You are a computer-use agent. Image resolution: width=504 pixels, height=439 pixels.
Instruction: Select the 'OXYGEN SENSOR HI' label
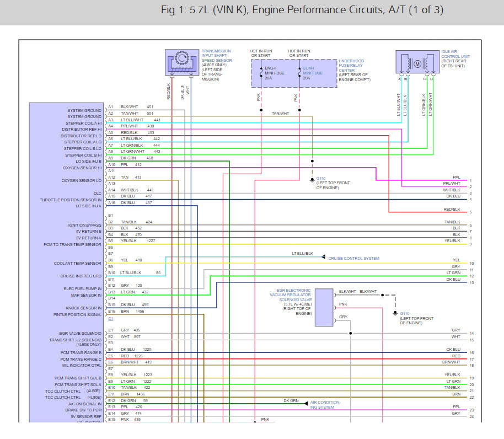point(82,168)
